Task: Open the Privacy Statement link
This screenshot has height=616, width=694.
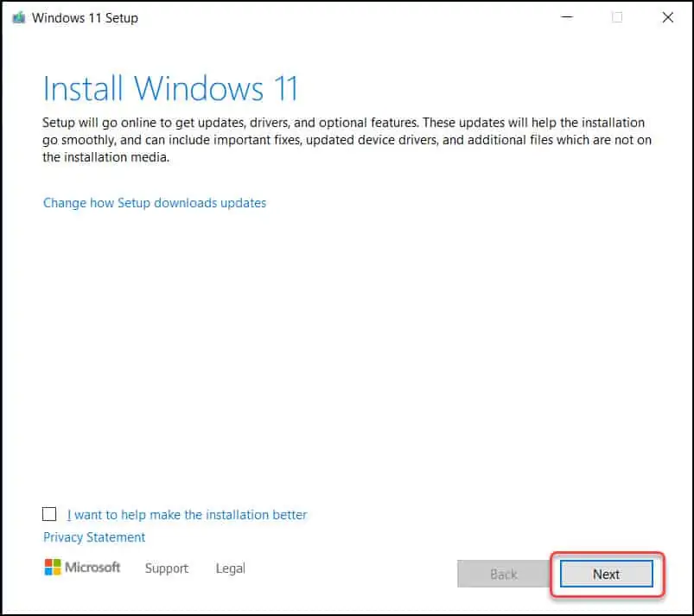Action: coord(94,537)
